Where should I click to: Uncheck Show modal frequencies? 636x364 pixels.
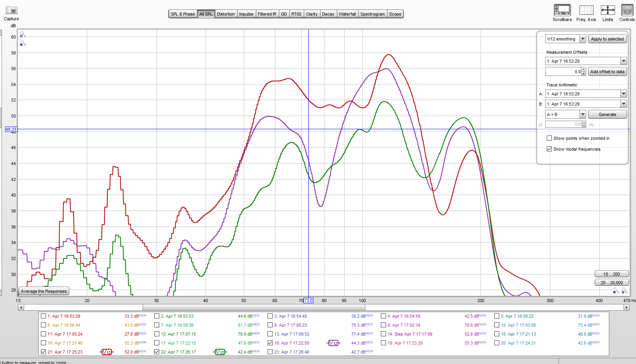(549, 149)
